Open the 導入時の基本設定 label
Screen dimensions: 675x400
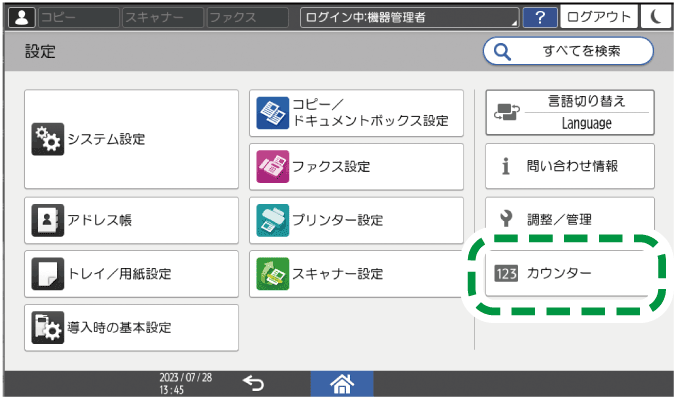click(x=119, y=328)
